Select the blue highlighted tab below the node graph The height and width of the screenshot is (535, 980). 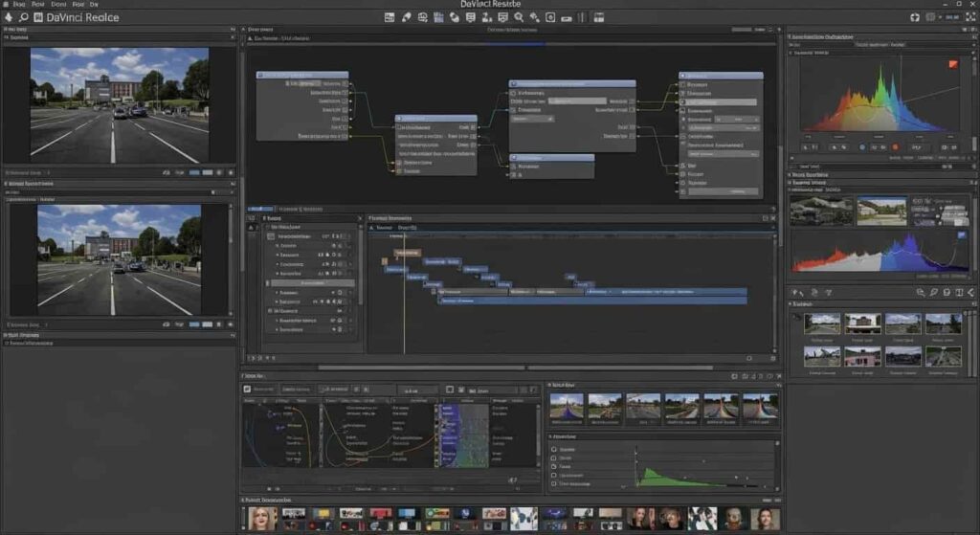tap(261, 209)
